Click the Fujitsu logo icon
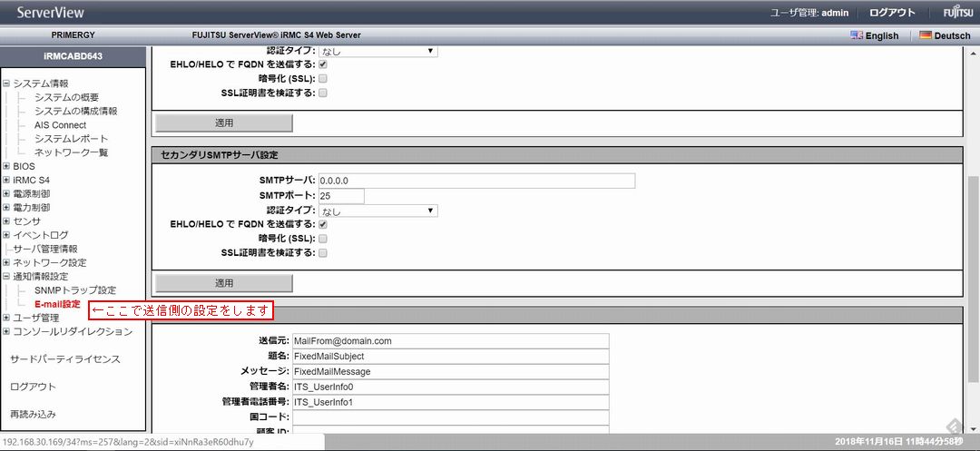The width and height of the screenshot is (980, 451). pyautogui.click(x=956, y=13)
